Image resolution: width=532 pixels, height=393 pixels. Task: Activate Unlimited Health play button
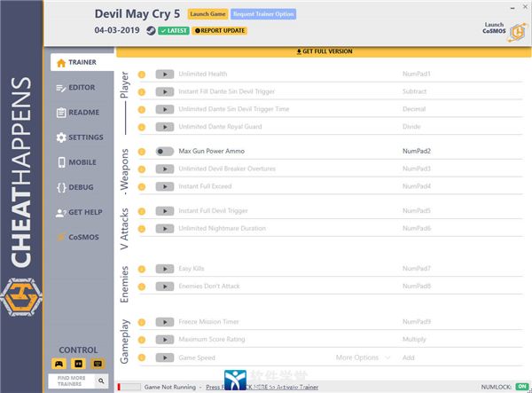[x=165, y=74]
